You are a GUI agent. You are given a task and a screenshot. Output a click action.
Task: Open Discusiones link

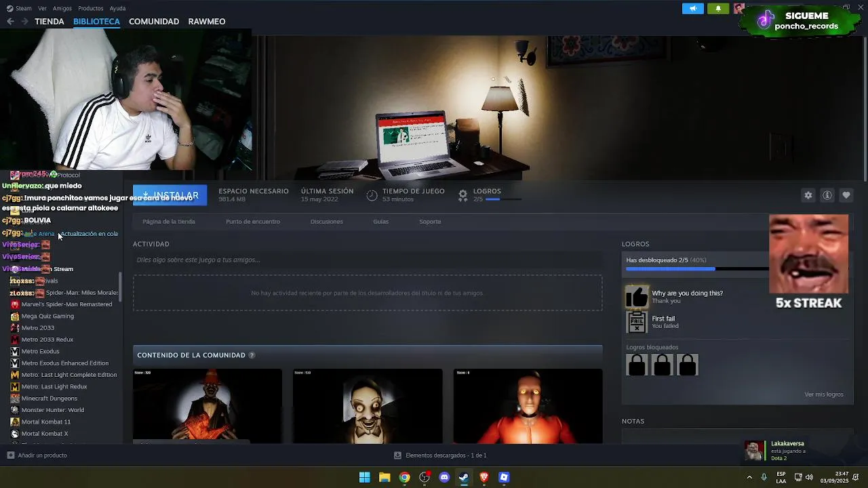click(x=326, y=222)
